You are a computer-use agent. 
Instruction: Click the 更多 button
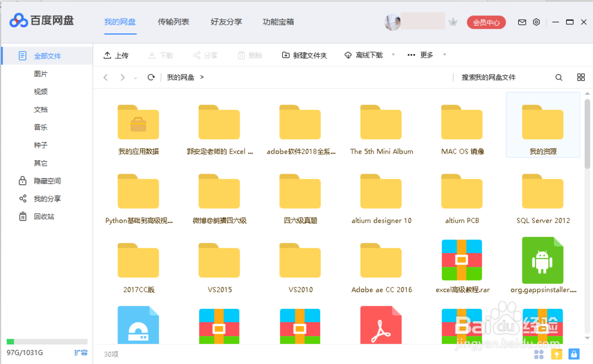[420, 55]
